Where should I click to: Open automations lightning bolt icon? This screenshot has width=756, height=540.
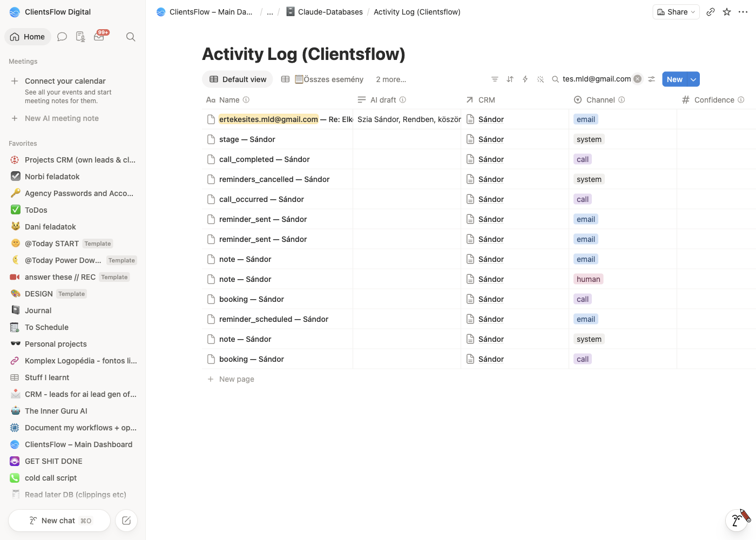(x=525, y=79)
